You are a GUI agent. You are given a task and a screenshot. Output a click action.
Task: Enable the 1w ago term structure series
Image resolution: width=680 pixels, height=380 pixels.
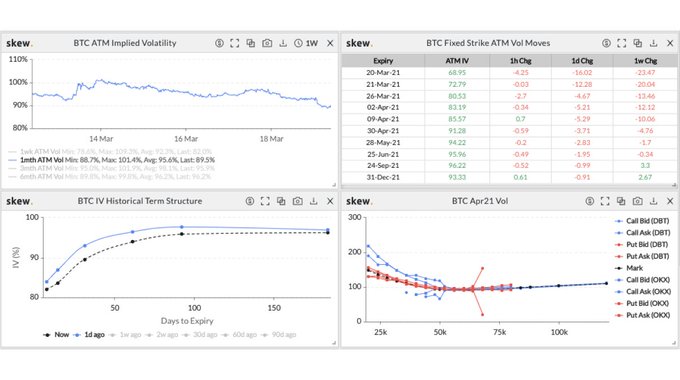coord(125,334)
